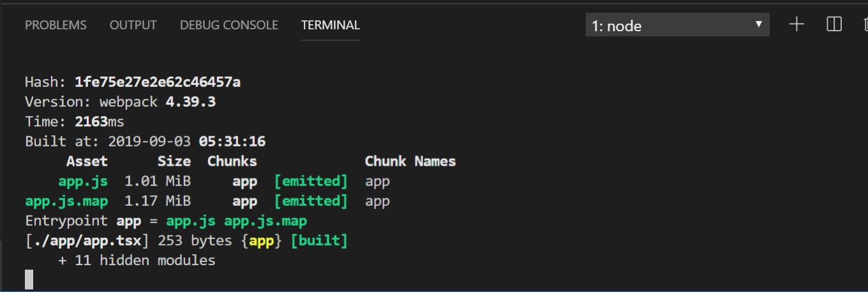Show the DEBUG CONSOLE tab
The image size is (868, 292).
(x=228, y=25)
